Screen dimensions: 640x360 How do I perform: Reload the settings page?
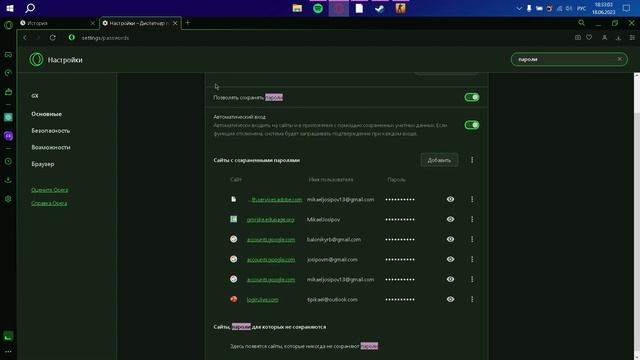53,38
